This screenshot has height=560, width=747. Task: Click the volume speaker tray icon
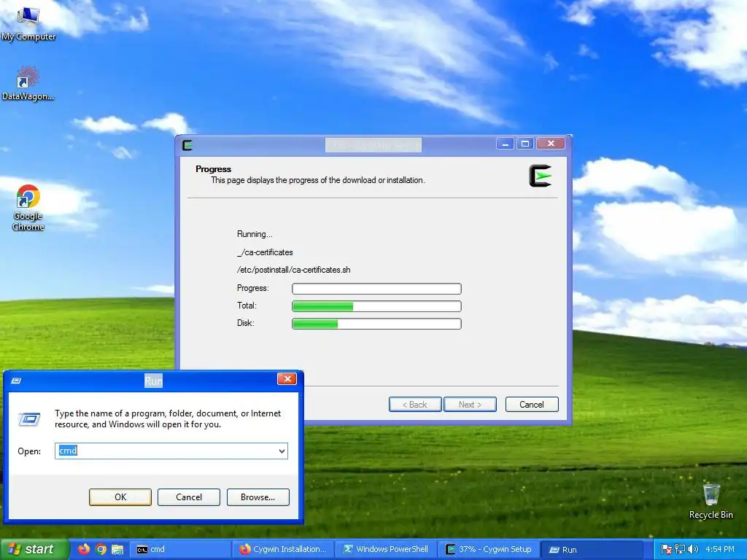(693, 549)
